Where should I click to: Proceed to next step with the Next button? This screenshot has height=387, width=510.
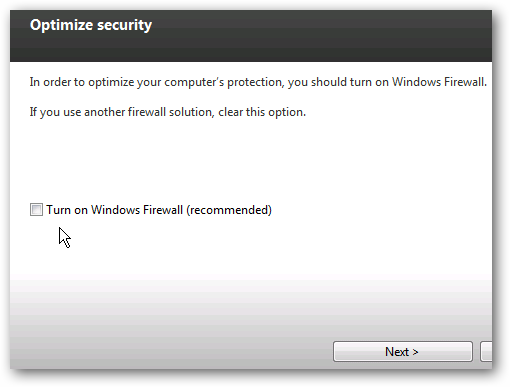403,352
